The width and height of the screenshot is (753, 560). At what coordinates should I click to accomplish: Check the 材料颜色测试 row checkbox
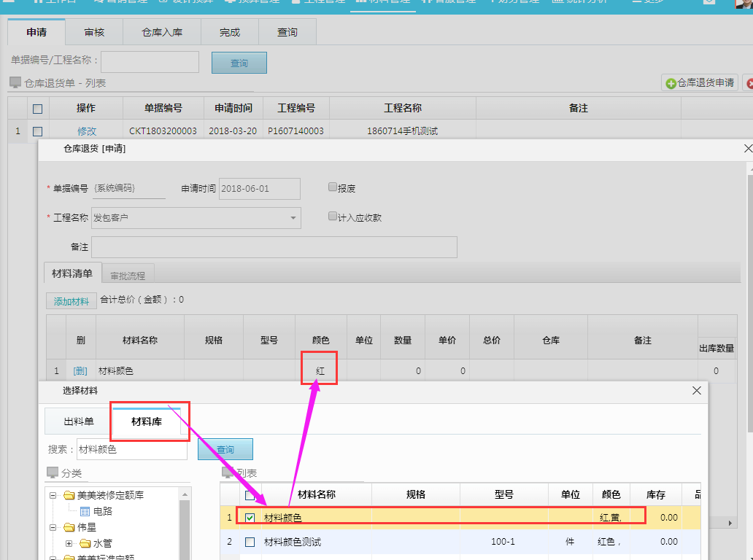[250, 542]
